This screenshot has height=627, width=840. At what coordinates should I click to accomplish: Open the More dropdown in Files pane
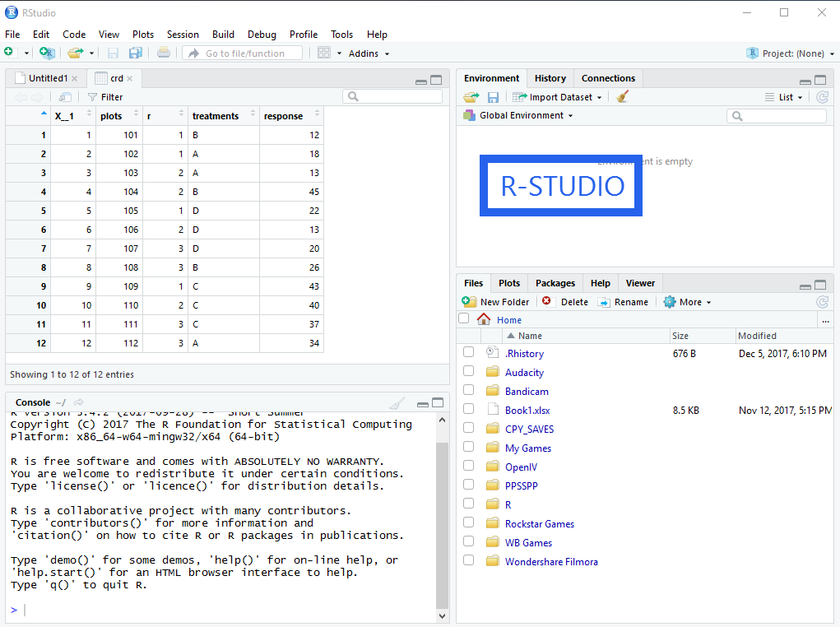coord(687,302)
